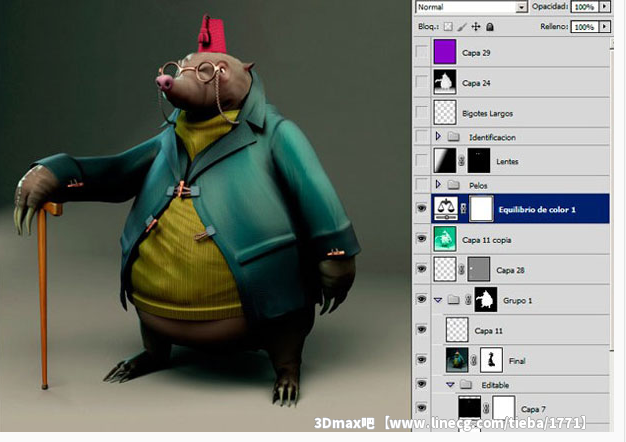Viewport: 626px width, 442px height.
Task: Click the folder icon of Editable group
Action: click(466, 385)
